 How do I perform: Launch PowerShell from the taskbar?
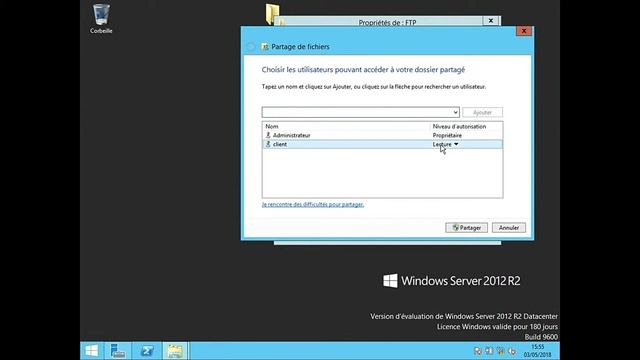[x=147, y=351]
